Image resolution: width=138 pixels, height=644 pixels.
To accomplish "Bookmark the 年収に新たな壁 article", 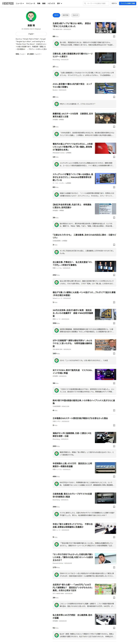I will [114, 537].
